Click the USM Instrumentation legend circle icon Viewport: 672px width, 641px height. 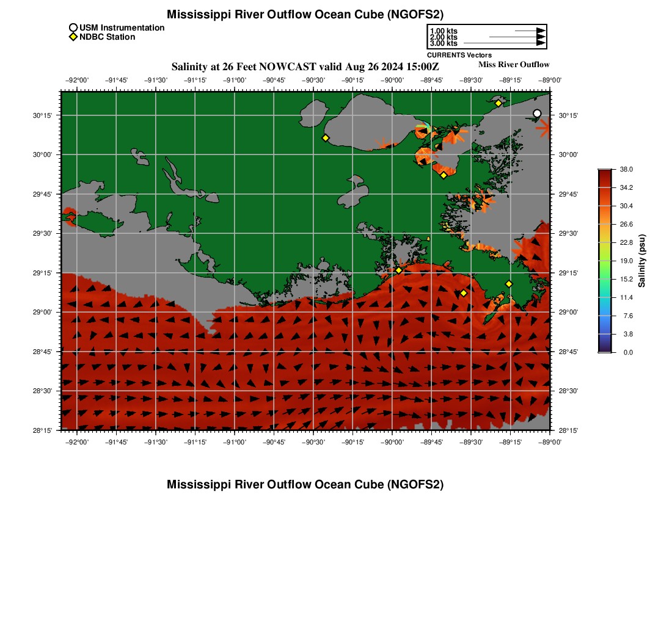(x=73, y=27)
